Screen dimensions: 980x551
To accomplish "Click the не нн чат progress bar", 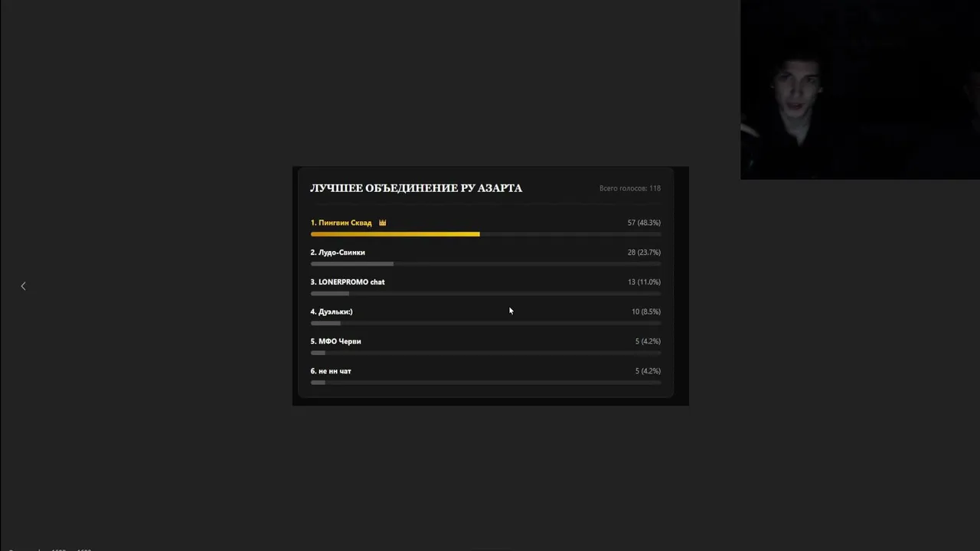I will click(318, 383).
